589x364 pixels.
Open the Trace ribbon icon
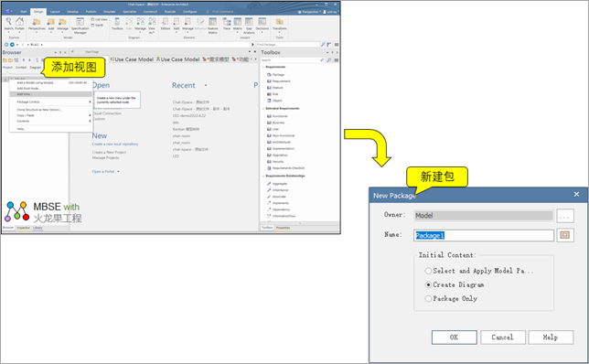click(x=227, y=25)
